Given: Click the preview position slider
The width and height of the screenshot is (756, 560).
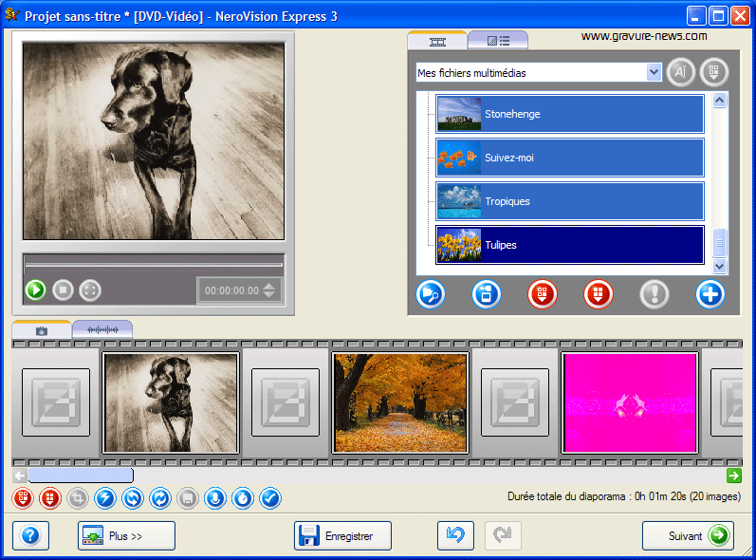Looking at the screenshot, I should [154, 264].
